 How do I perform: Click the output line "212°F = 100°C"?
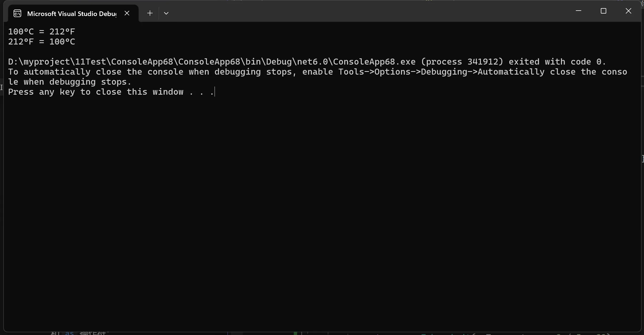[x=41, y=42]
